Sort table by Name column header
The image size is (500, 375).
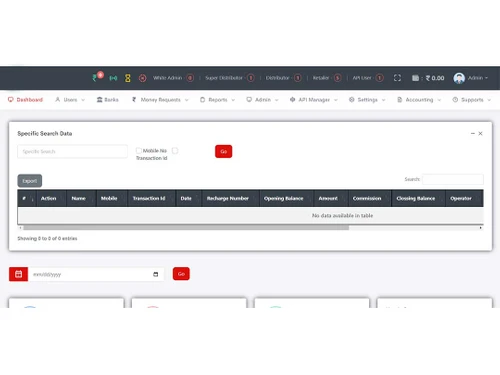coord(81,198)
